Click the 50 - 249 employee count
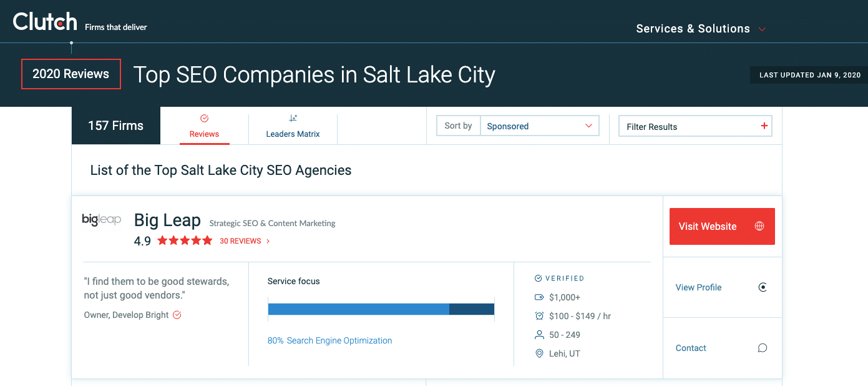Screen dimensions: 868x386 click(565, 335)
